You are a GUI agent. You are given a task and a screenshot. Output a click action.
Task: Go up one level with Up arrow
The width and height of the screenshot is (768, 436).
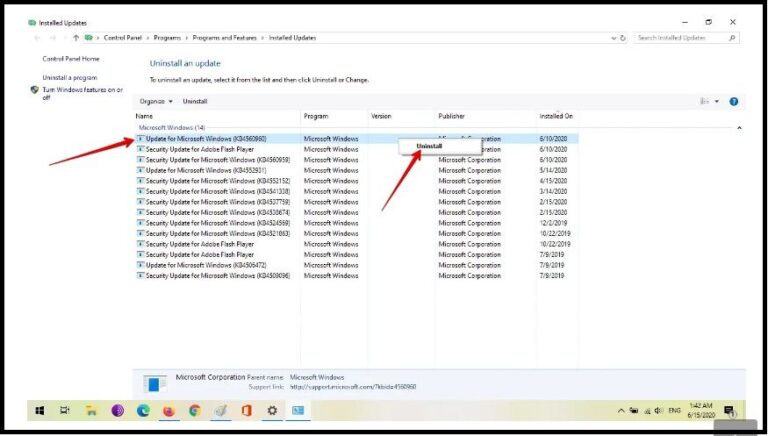coord(75,38)
